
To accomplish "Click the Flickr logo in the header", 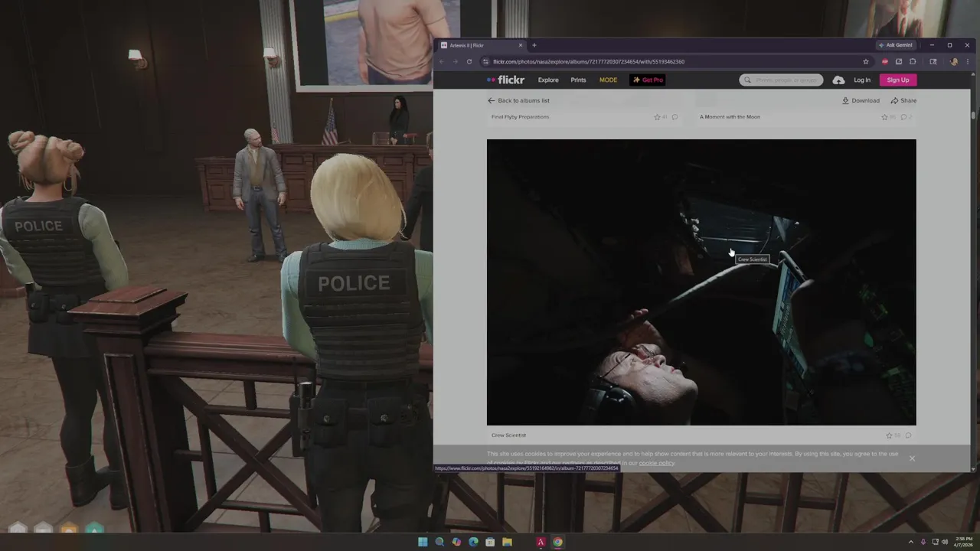I will click(505, 80).
